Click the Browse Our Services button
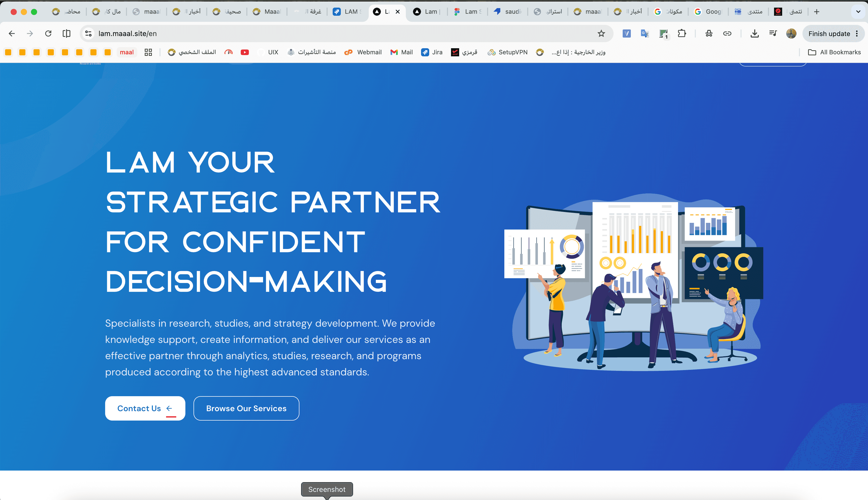Image resolution: width=868 pixels, height=500 pixels. coord(246,408)
